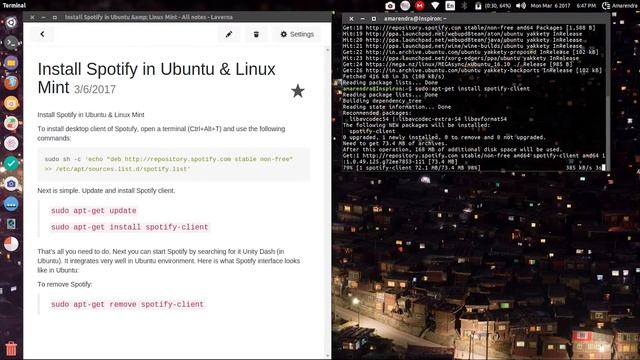The width and height of the screenshot is (640, 360).
Task: Open the blue chat bubble dock app
Action: point(11,204)
